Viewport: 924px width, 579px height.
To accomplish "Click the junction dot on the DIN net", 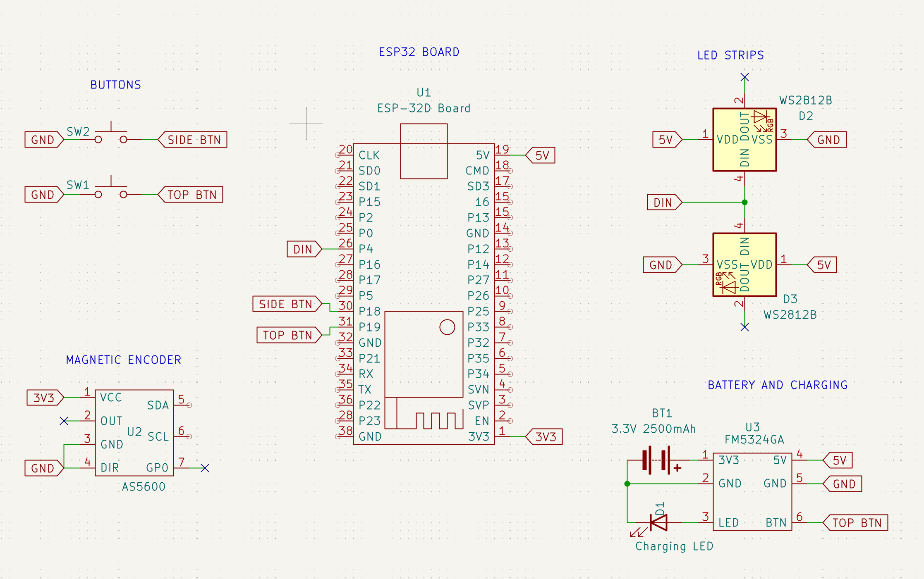I will pyautogui.click(x=744, y=202).
